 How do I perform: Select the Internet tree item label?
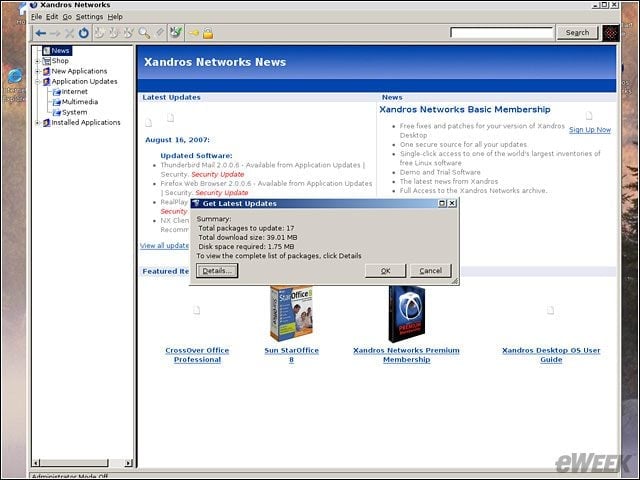click(x=75, y=92)
